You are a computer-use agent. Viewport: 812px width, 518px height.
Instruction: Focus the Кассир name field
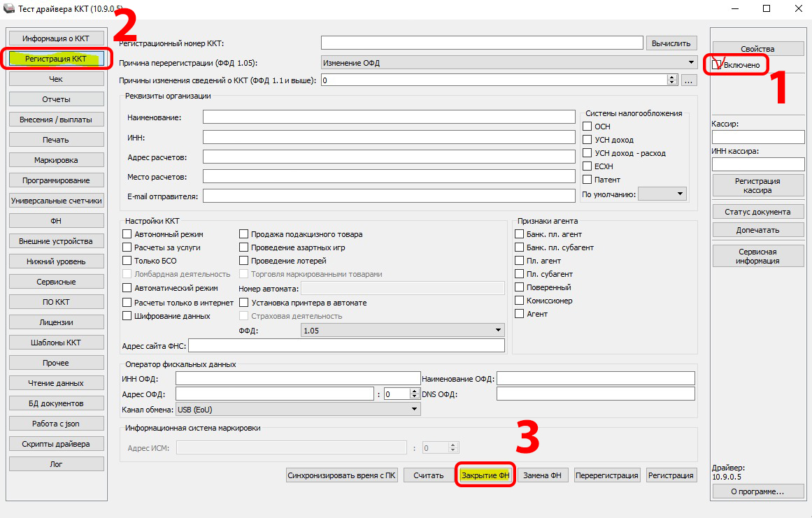[757, 136]
